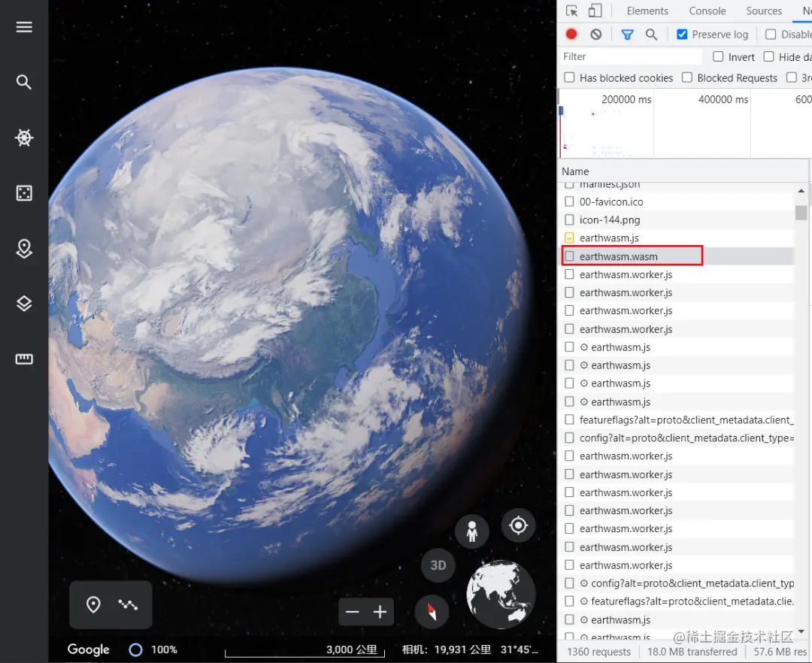
Task: Zoom out with the minus button
Action: pos(352,613)
